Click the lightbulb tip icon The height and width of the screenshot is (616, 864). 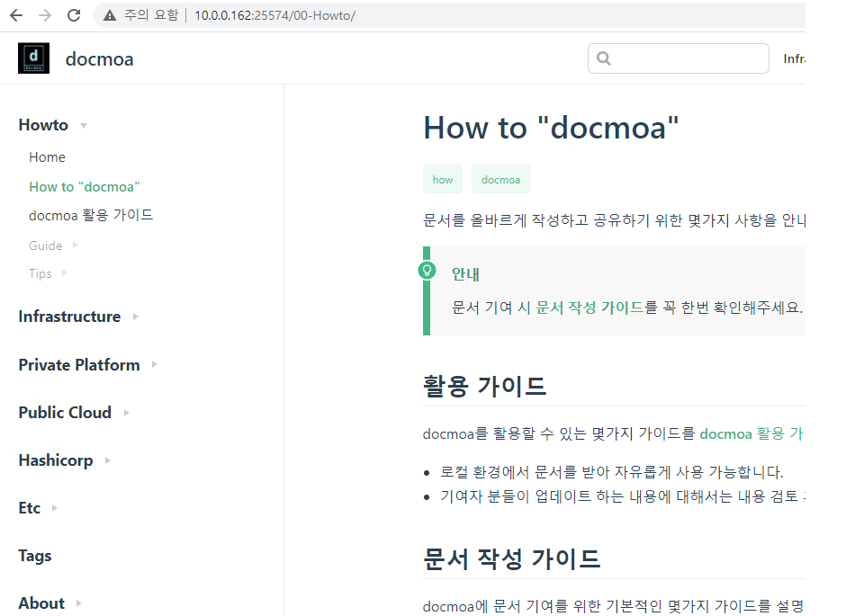[427, 270]
